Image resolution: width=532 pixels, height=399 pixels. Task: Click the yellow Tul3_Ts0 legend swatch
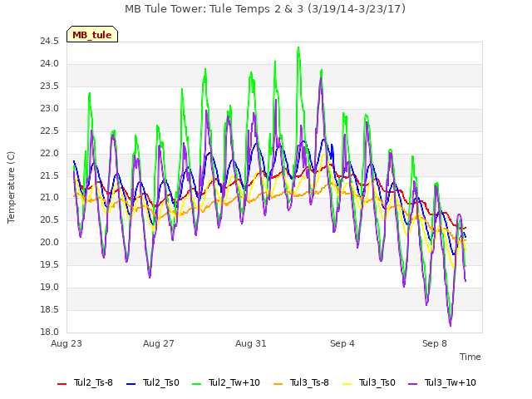[x=347, y=384]
